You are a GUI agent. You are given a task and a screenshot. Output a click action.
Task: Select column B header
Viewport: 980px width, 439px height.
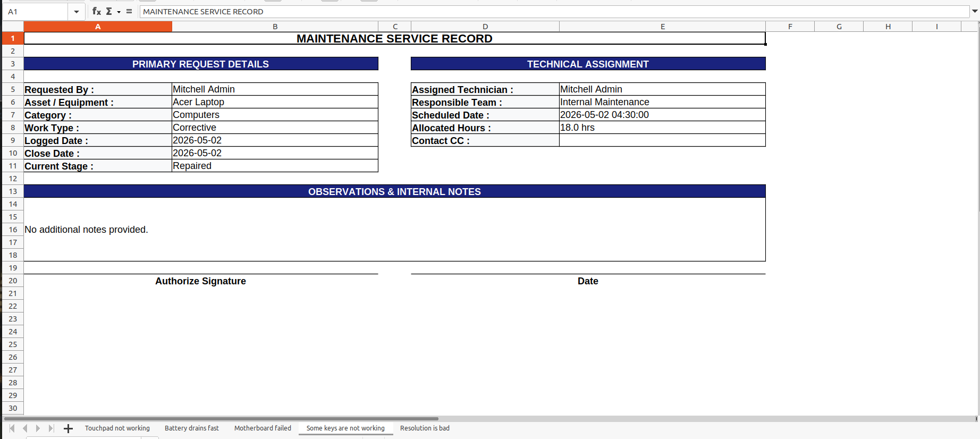pyautogui.click(x=275, y=27)
